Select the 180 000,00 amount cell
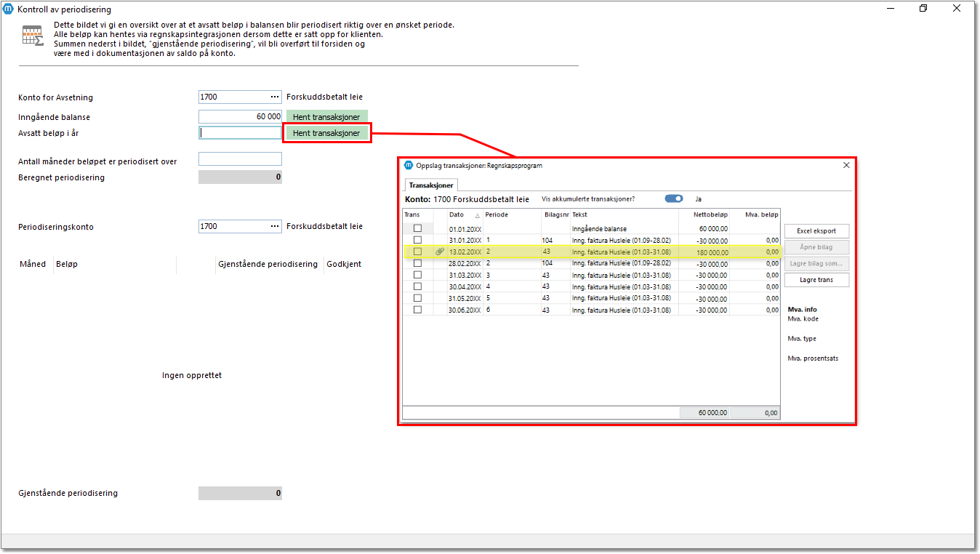This screenshot has height=554, width=980. tap(704, 252)
